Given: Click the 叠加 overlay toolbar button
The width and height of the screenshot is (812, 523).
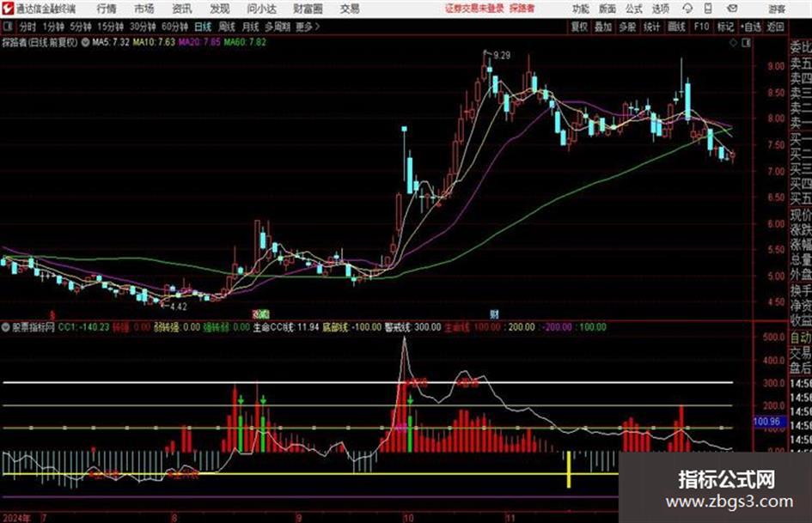Looking at the screenshot, I should click(603, 27).
